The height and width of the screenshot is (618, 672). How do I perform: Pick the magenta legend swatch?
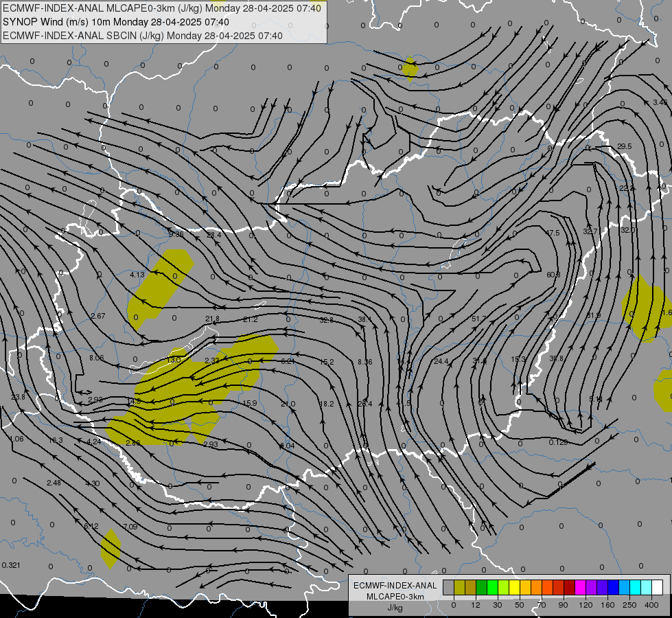pos(581,588)
